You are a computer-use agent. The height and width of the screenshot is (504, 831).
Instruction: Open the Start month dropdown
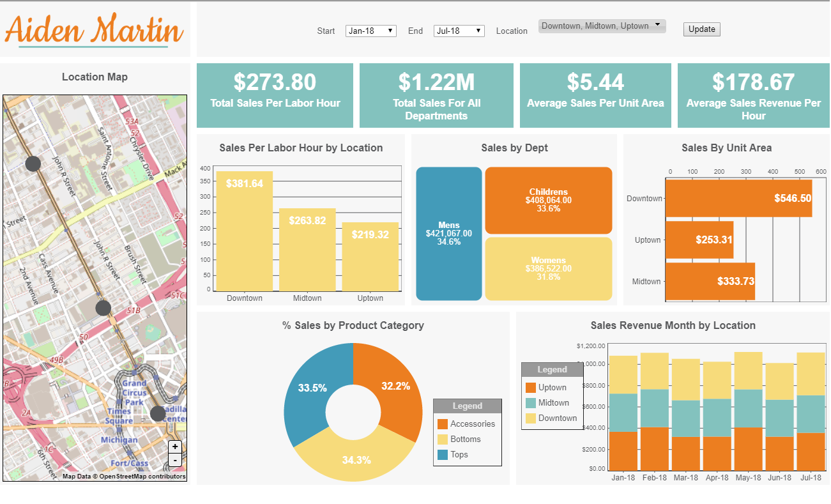pyautogui.click(x=370, y=31)
